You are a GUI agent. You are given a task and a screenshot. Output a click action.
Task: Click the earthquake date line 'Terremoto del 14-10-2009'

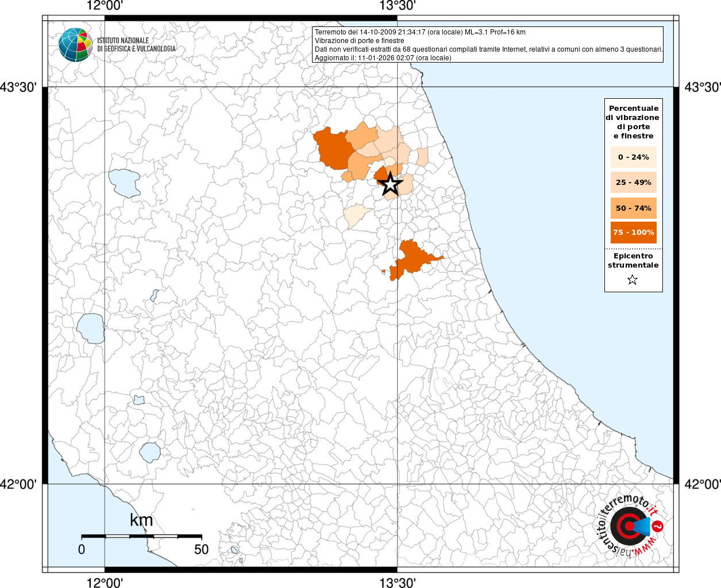coord(419,32)
